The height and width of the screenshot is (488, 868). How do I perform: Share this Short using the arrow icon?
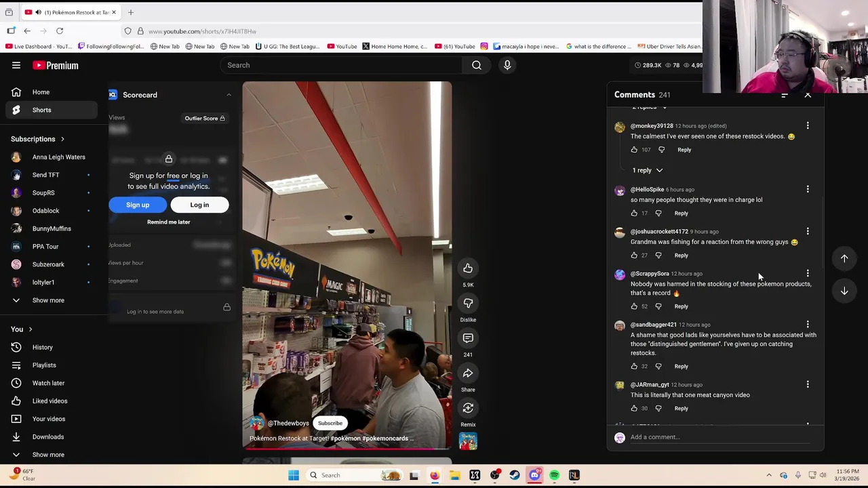coord(468,373)
